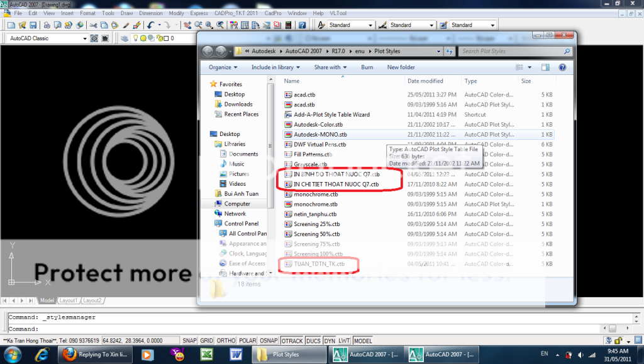Click the Paste clipboard icon
Screen dimensions: 644x364
115,25
